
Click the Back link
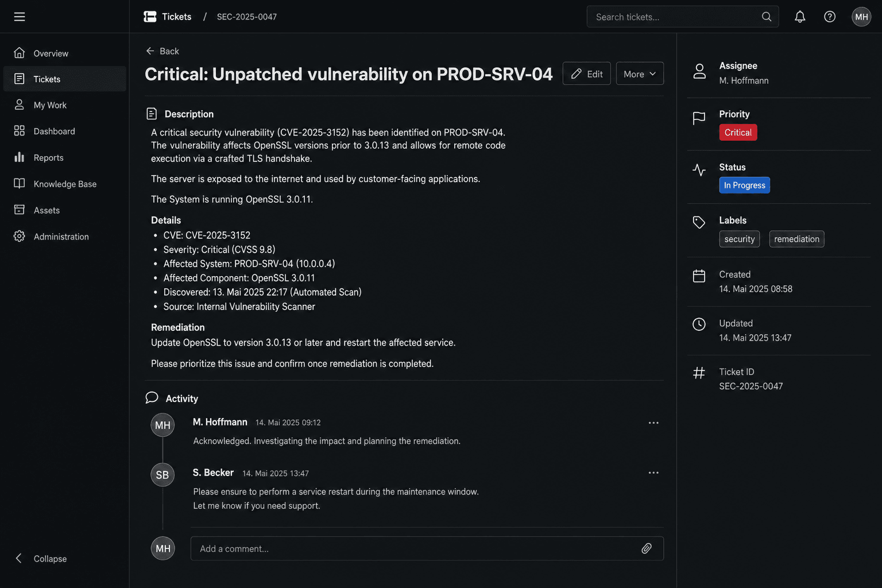(x=163, y=51)
